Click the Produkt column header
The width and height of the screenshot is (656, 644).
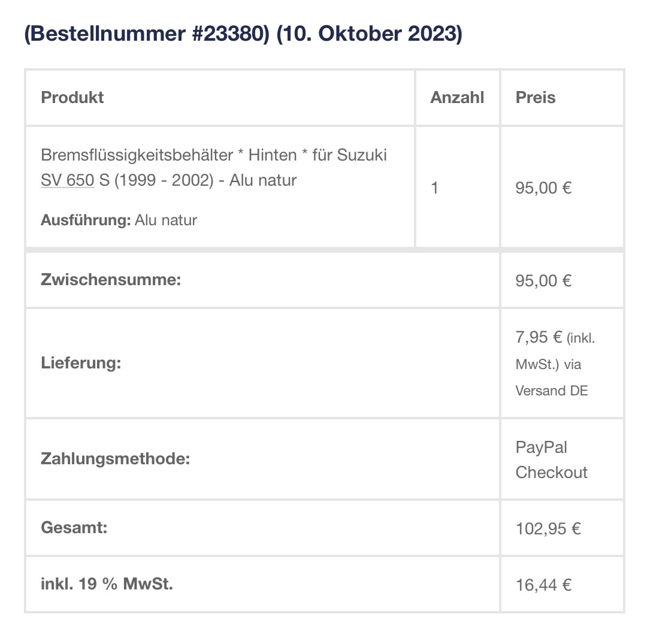coord(72,97)
